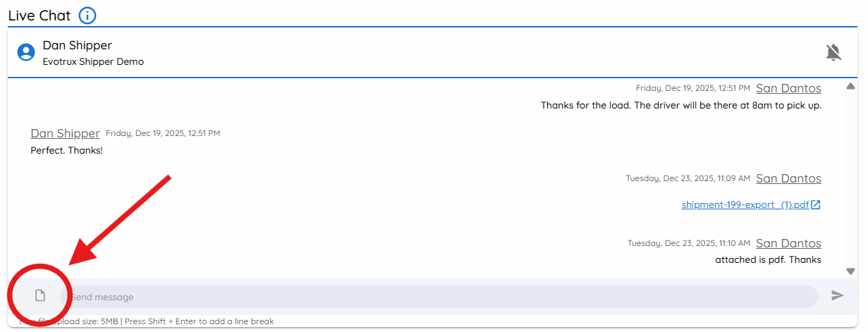868x332 pixels.
Task: Open the Live Chat info icon
Action: pyautogui.click(x=87, y=16)
